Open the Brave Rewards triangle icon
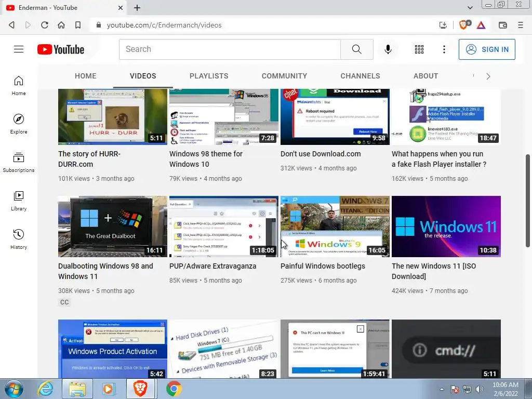The image size is (532, 399). [481, 25]
